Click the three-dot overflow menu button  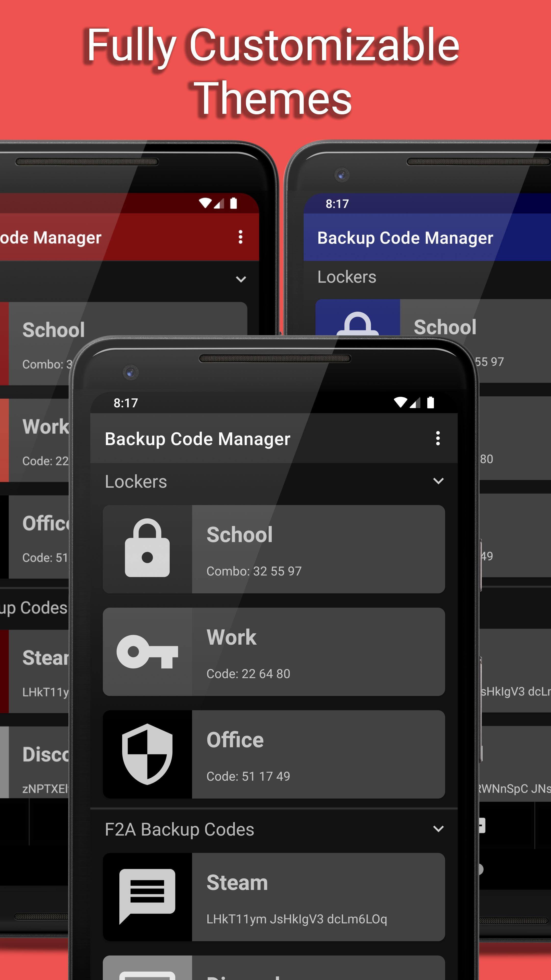(438, 438)
